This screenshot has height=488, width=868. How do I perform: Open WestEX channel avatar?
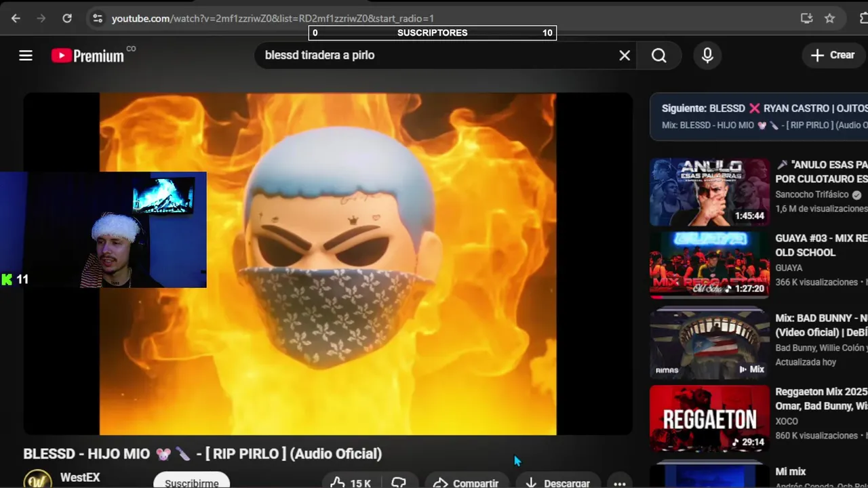37,480
